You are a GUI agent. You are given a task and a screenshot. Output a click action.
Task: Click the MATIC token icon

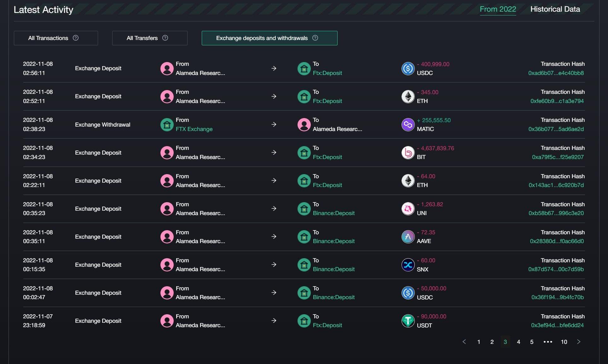click(408, 125)
